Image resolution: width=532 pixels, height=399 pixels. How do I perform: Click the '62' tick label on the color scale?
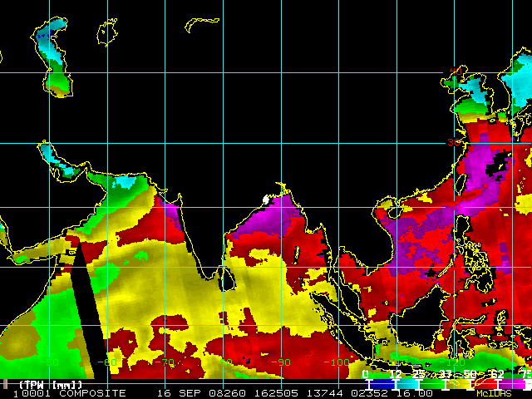(497, 375)
